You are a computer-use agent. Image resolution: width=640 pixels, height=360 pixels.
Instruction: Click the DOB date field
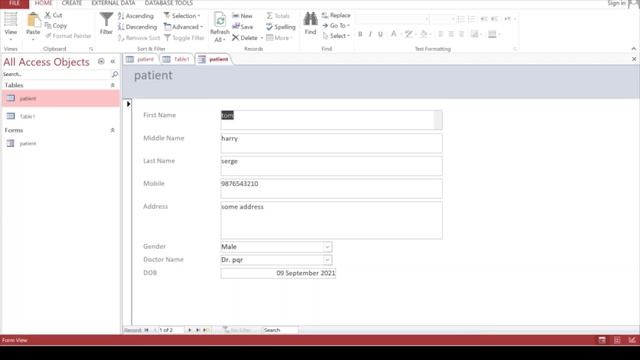pyautogui.click(x=278, y=273)
